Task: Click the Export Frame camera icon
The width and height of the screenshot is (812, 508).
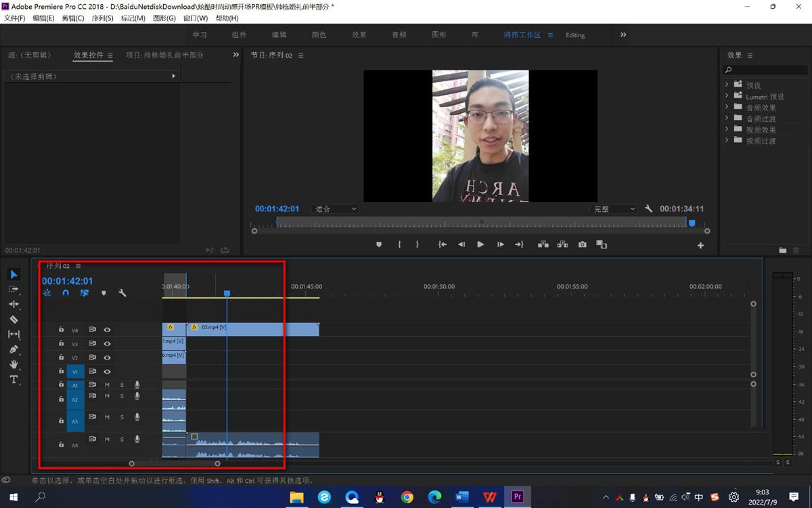Action: [582, 245]
